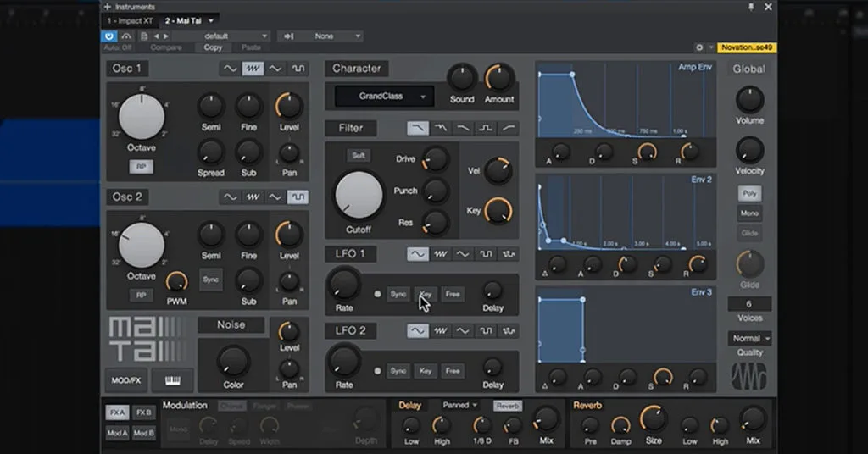Select the square waveform for Osc 2

298,197
